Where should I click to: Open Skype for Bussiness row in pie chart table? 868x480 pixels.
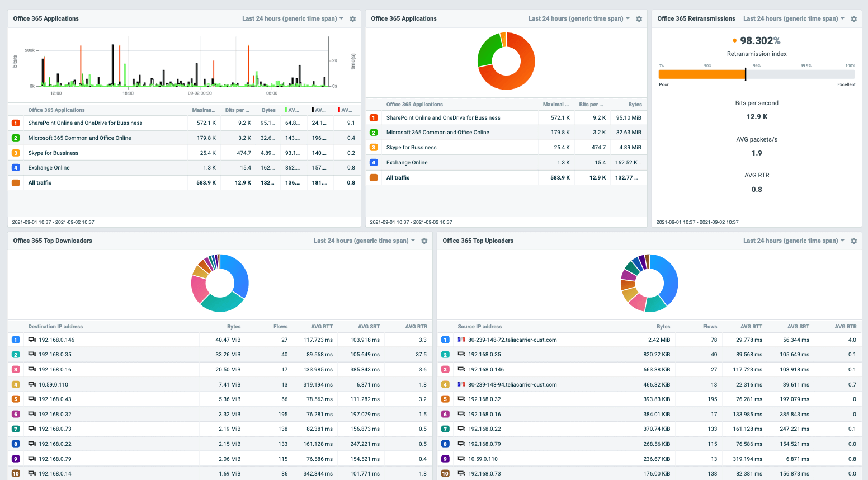(411, 148)
